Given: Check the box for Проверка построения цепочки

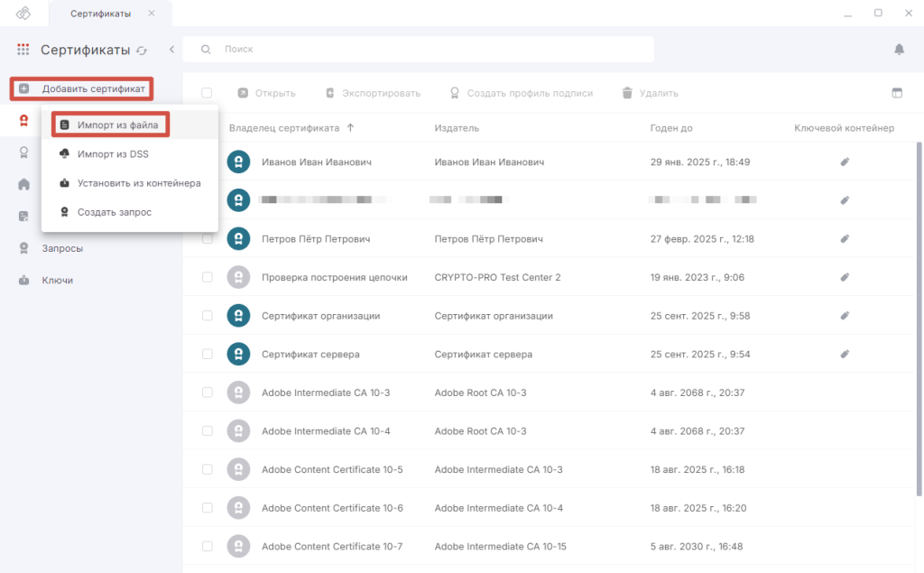Looking at the screenshot, I should pos(208,277).
